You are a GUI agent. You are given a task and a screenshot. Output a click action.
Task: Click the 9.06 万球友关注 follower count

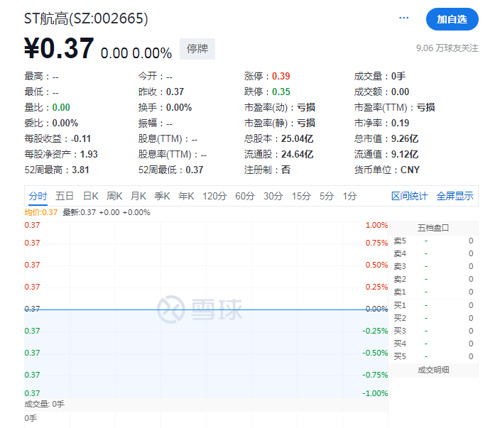(447, 48)
